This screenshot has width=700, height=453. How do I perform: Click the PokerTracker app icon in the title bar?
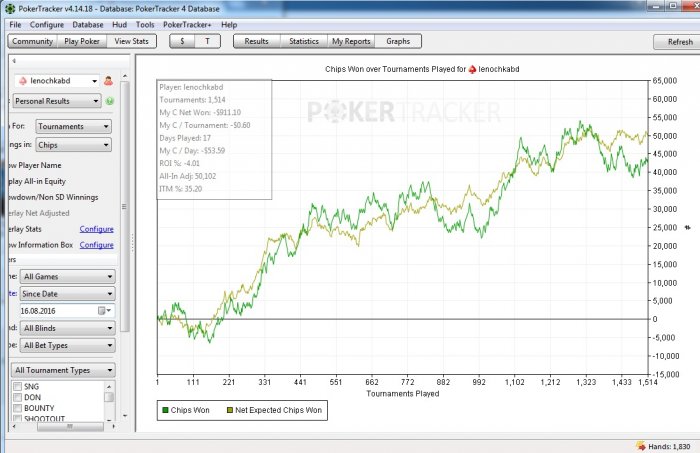click(7, 7)
